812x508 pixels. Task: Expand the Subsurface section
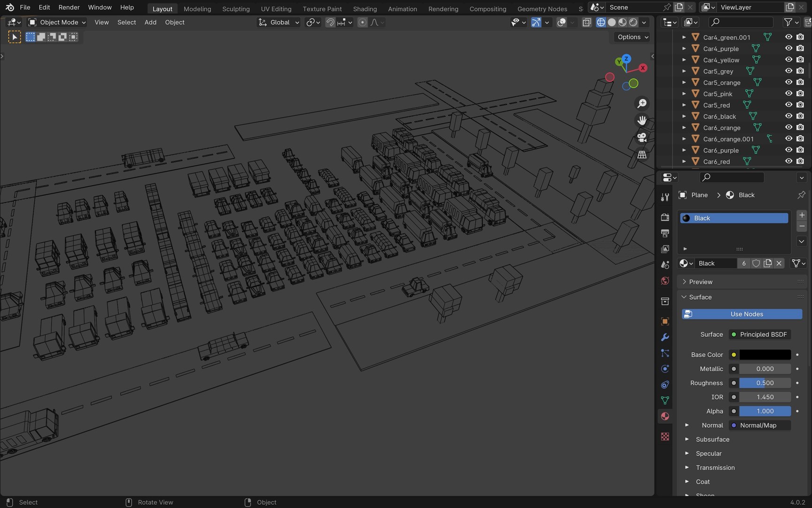coord(687,439)
